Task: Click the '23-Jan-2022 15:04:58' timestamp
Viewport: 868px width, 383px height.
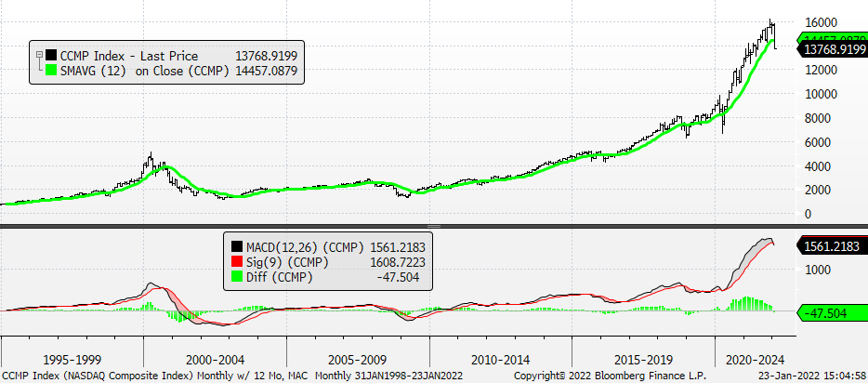Action: pos(814,376)
